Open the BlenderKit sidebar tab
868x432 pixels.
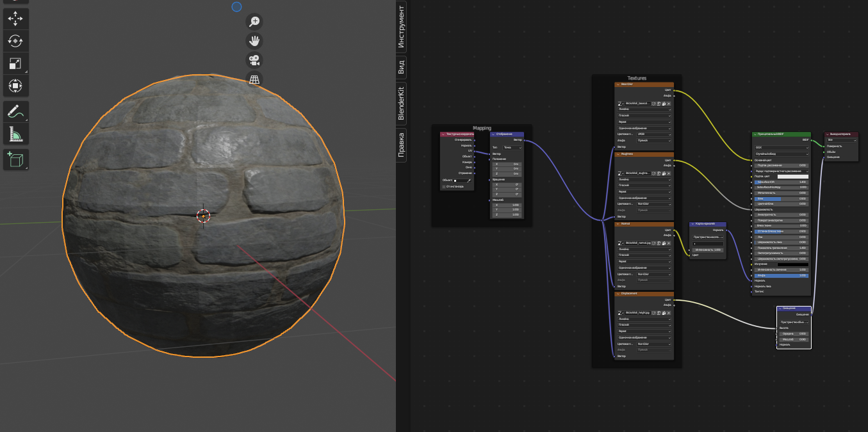[401, 102]
